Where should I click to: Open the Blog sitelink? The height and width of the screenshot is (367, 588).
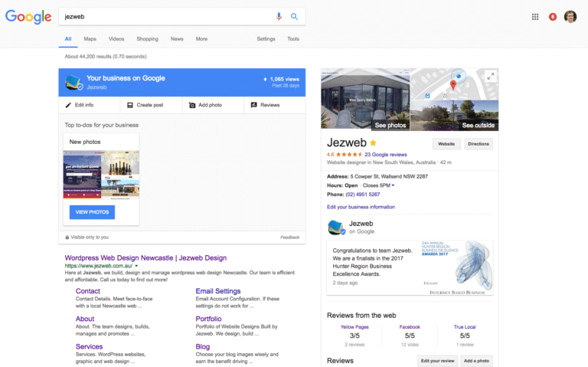[202, 346]
